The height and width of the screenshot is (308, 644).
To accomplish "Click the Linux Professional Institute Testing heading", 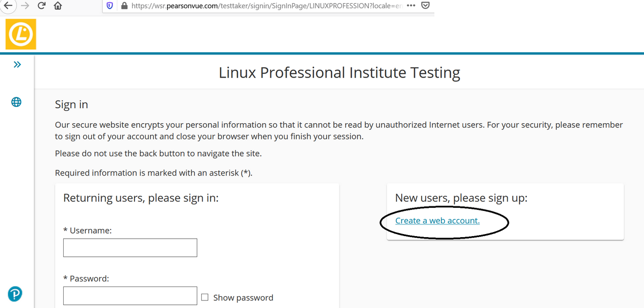I will pos(339,72).
